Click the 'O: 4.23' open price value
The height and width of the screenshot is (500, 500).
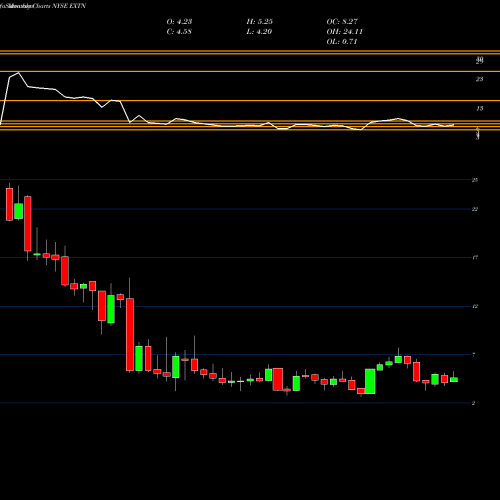(179, 22)
